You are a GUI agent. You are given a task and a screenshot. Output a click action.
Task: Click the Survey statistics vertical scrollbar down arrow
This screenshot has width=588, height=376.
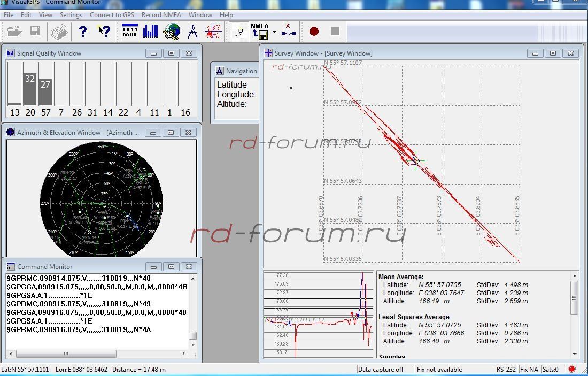pyautogui.click(x=575, y=352)
